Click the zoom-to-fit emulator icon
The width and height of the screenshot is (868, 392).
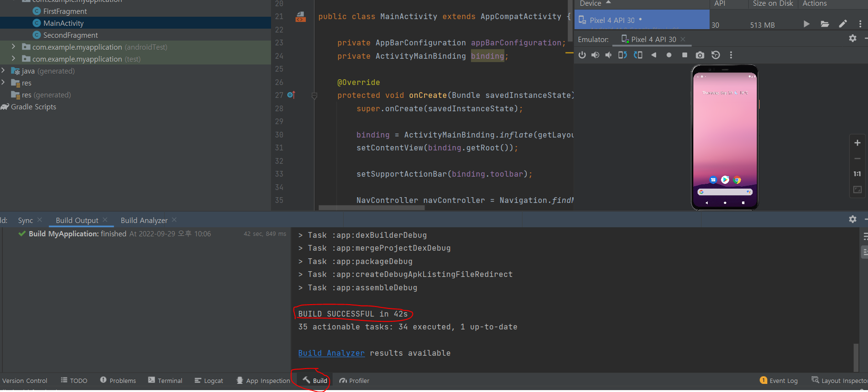pyautogui.click(x=858, y=190)
